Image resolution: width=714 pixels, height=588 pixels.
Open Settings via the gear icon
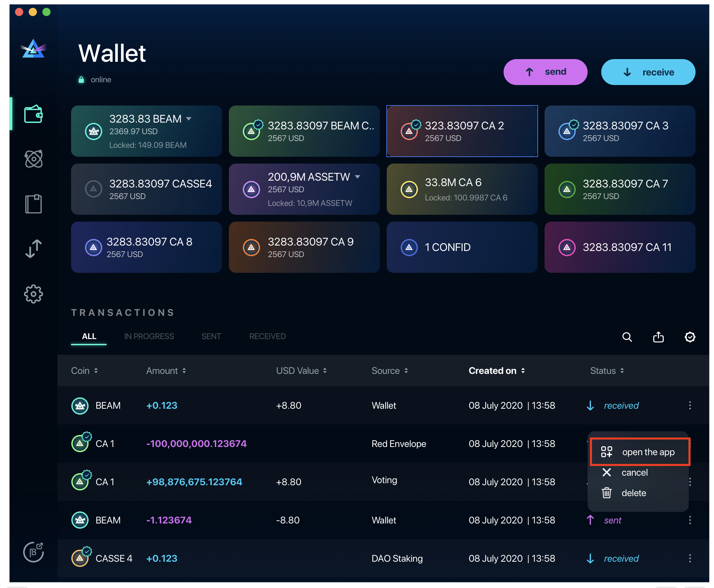33,294
